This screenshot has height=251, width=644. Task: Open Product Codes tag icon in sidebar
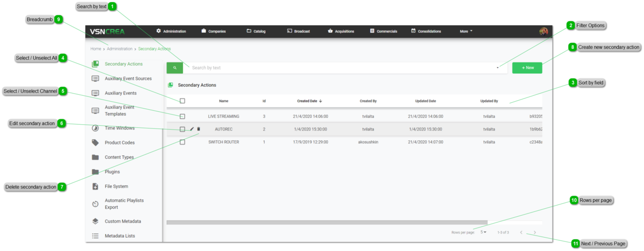tap(95, 143)
